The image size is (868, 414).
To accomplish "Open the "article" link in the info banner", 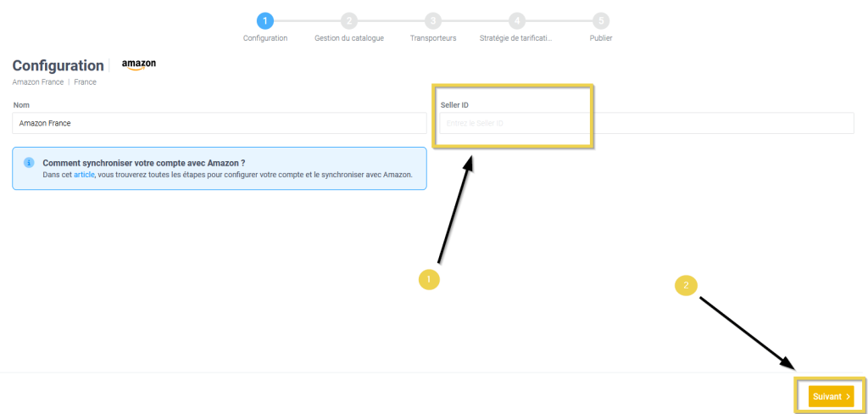I will tap(84, 175).
